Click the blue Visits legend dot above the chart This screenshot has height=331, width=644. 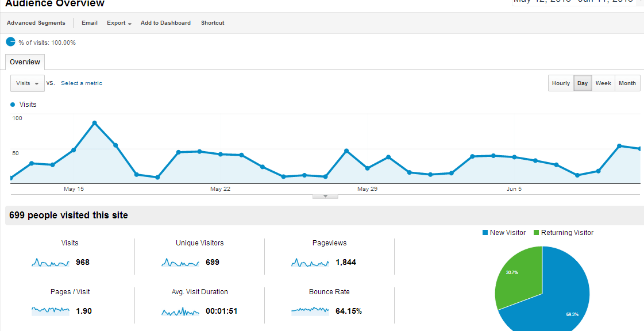(x=13, y=105)
